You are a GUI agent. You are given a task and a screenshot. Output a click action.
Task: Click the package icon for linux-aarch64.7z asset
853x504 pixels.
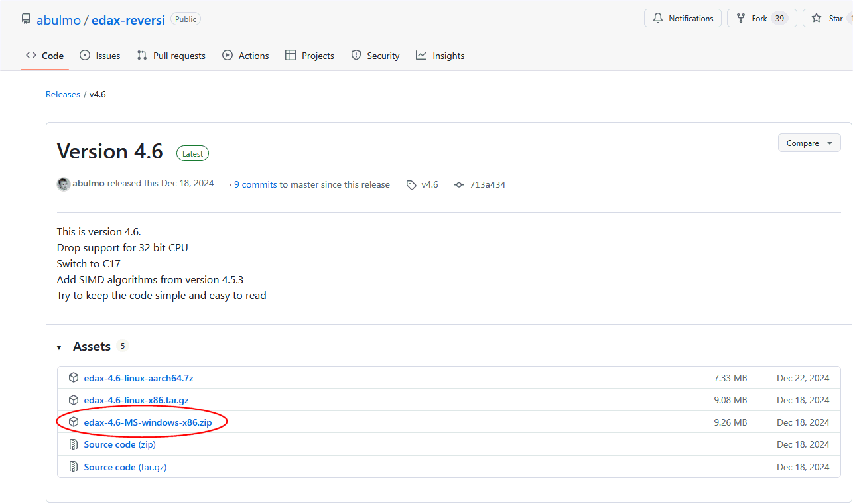tap(74, 378)
